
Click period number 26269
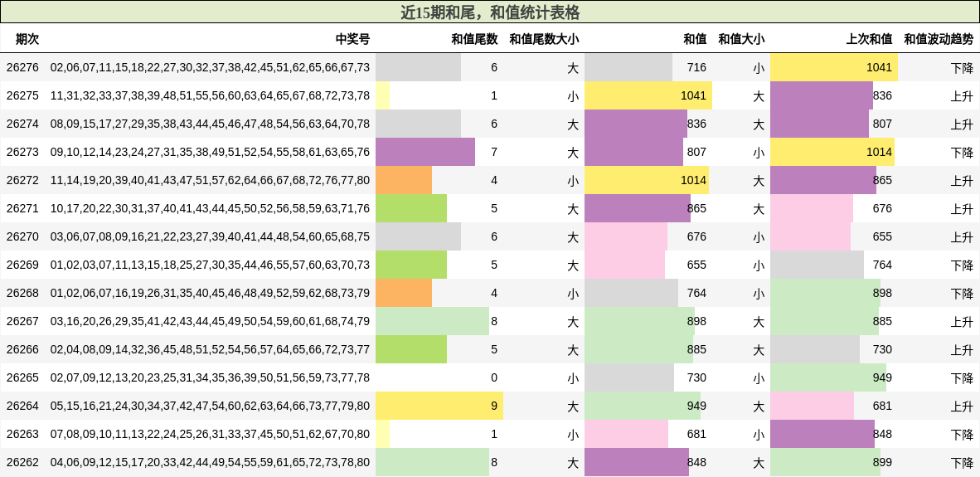tap(22, 265)
